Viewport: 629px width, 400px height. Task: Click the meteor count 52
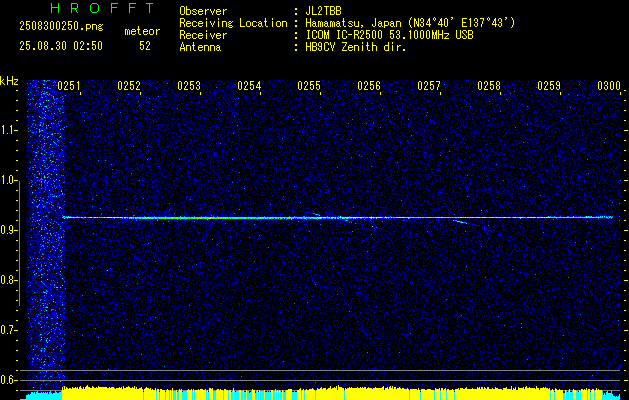pyautogui.click(x=145, y=46)
